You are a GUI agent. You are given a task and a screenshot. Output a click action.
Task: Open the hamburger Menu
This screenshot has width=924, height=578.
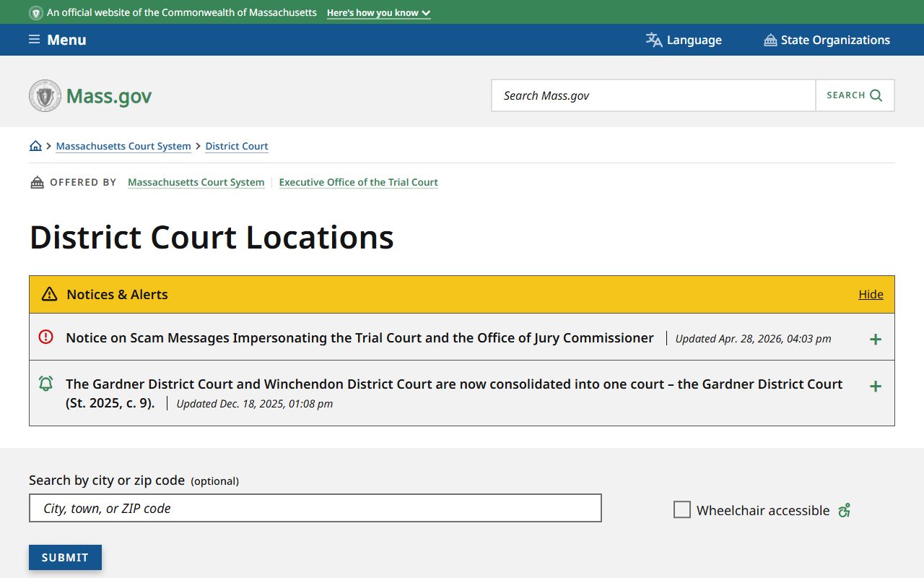58,40
